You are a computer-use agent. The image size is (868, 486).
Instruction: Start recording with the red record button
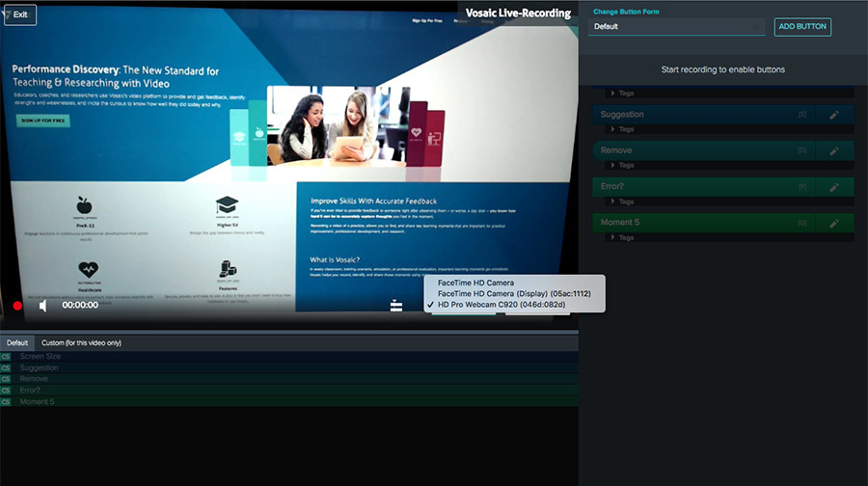[17, 306]
